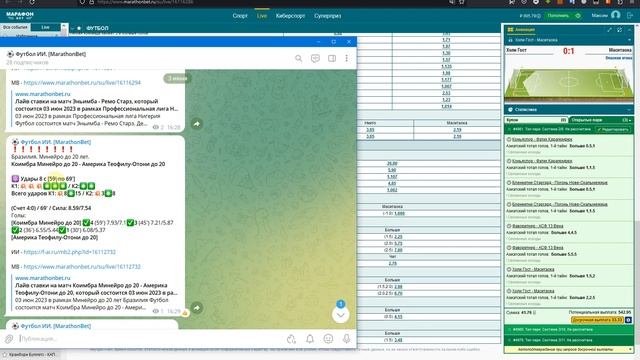Viewport: 640px width, 360px height.
Task: Open the Спорт menu
Action: tap(240, 16)
